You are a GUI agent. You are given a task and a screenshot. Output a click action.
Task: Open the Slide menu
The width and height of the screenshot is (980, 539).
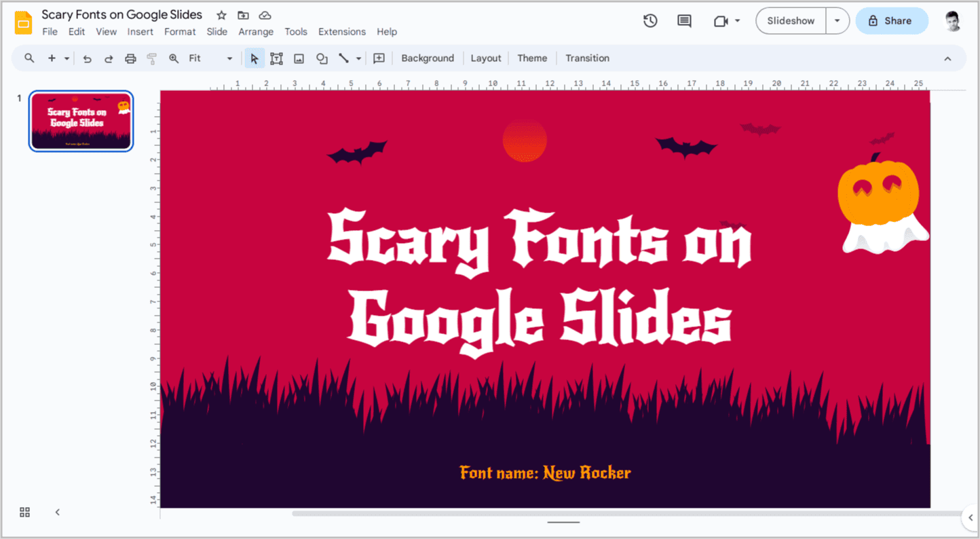click(x=217, y=32)
